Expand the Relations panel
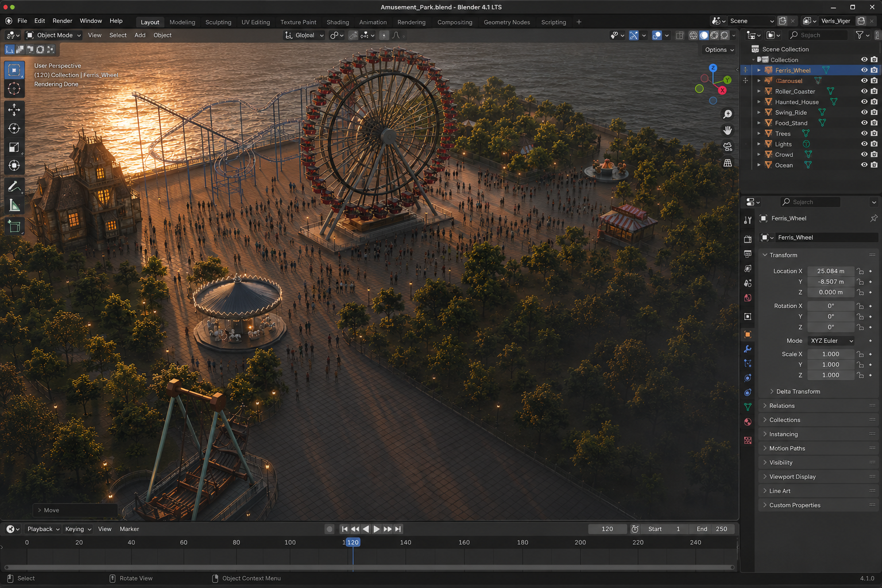Viewport: 882px width, 588px height. coord(818,406)
